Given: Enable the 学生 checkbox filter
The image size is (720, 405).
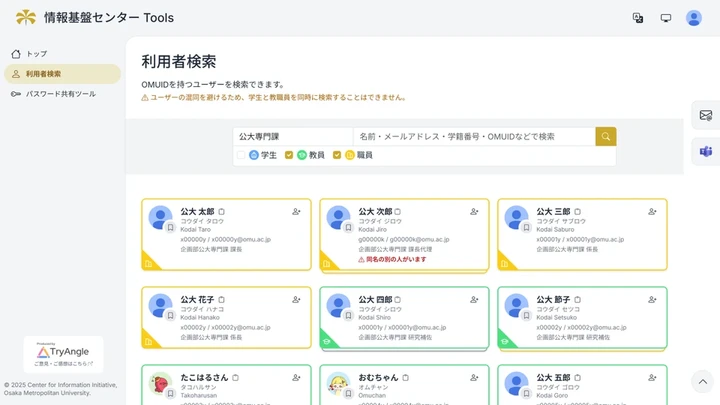Looking at the screenshot, I should point(241,155).
